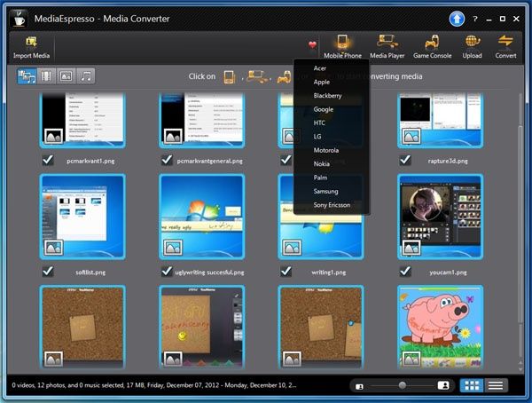
Task: Click the blue update arrow icon
Action: [457, 19]
